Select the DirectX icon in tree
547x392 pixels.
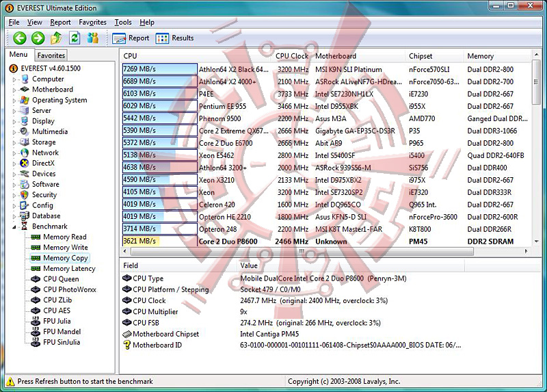point(25,163)
